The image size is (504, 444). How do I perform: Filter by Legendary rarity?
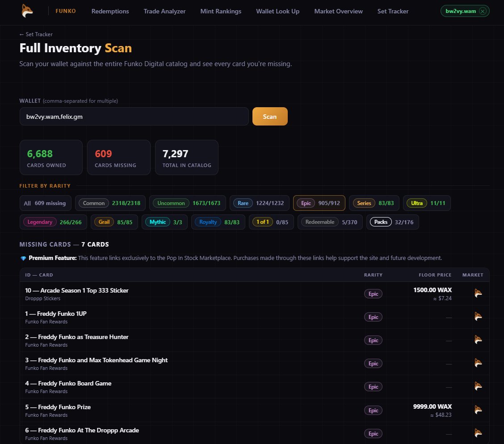coord(53,222)
